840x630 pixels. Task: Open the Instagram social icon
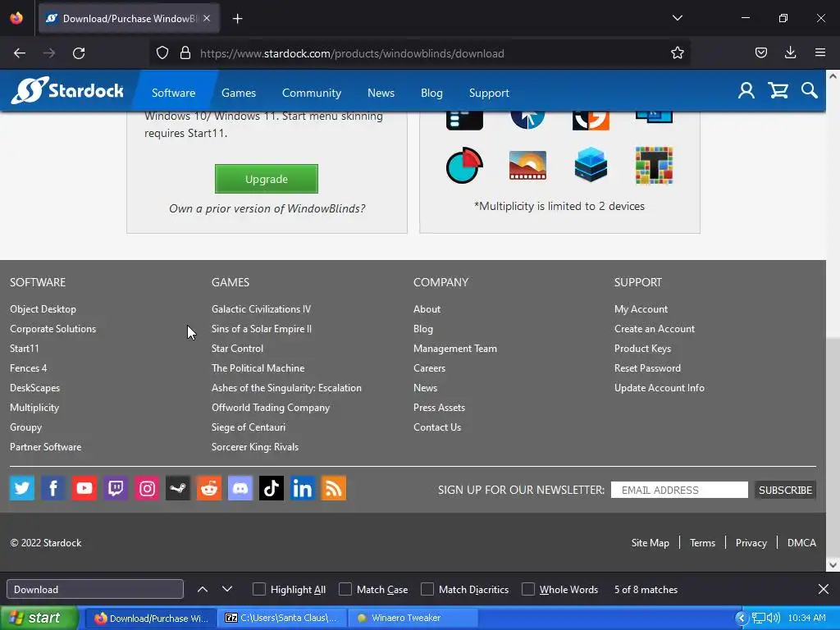[147, 488]
